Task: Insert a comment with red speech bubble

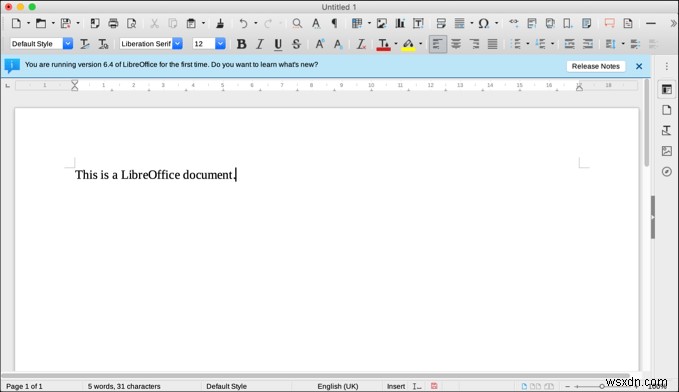Action: 610,23
